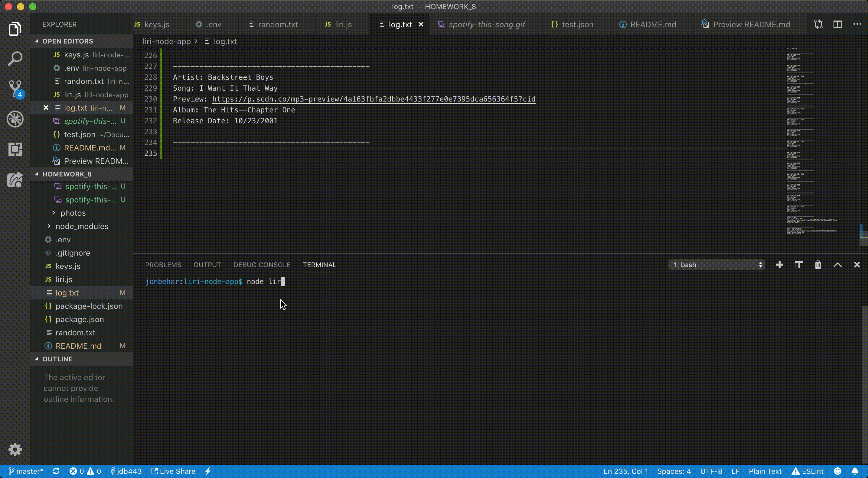This screenshot has width=868, height=478.
Task: Open the terminal selector dropdown showing 1: bash
Action: click(717, 265)
